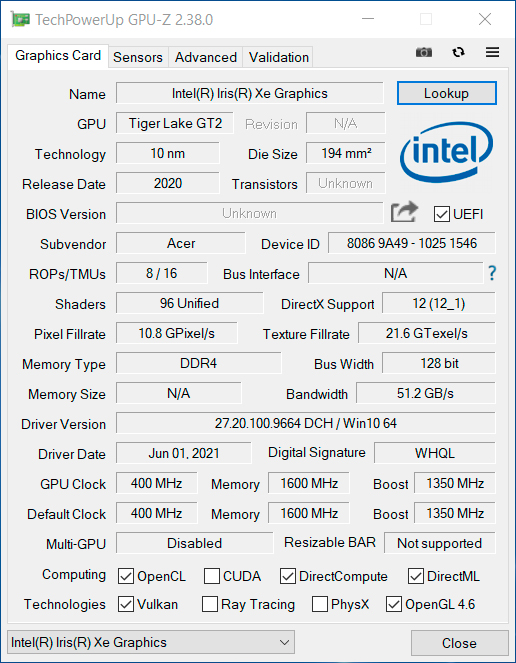Toggle the UEFI checkbox
This screenshot has height=663, width=516.
point(442,214)
